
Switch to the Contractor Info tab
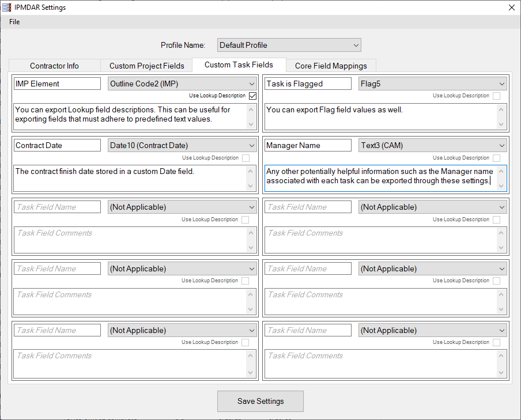click(54, 66)
